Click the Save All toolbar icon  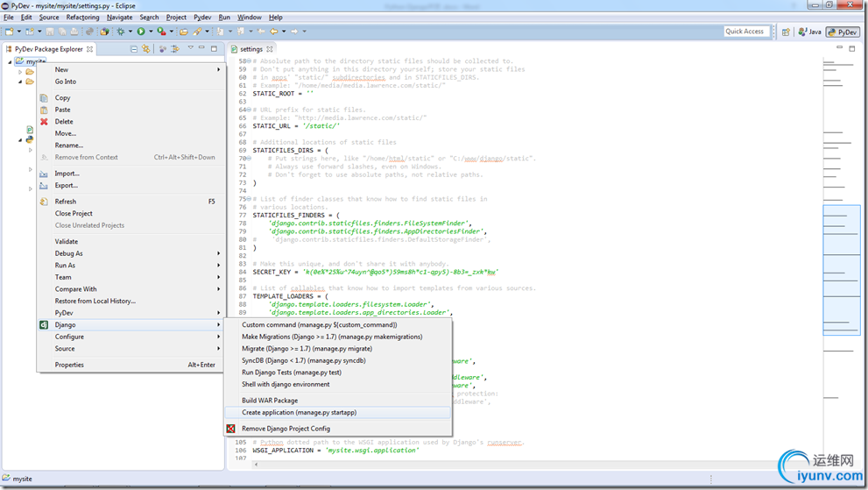(x=62, y=32)
